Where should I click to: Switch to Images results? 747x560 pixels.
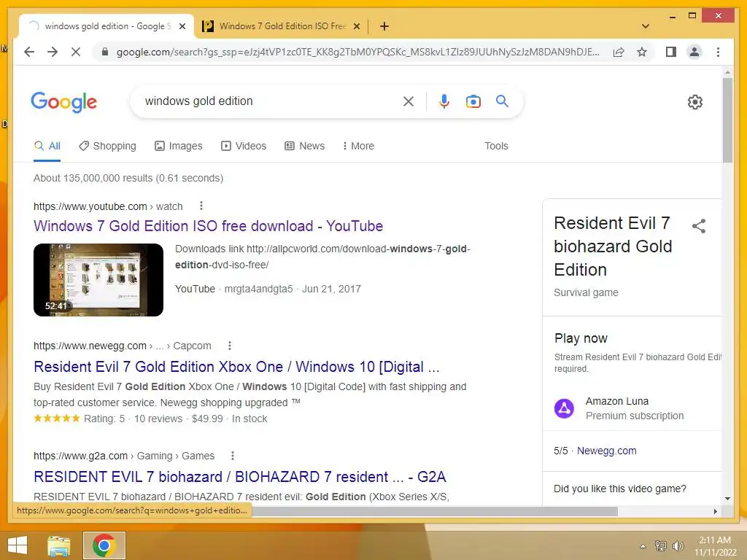point(179,146)
